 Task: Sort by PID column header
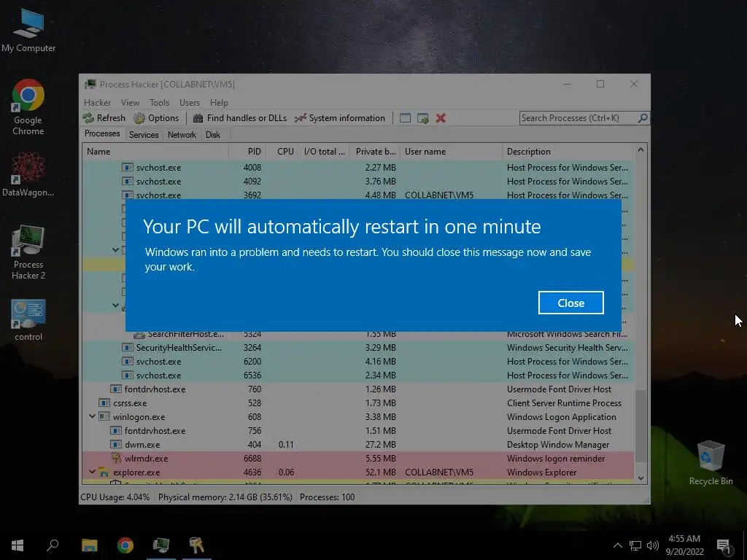click(x=247, y=152)
